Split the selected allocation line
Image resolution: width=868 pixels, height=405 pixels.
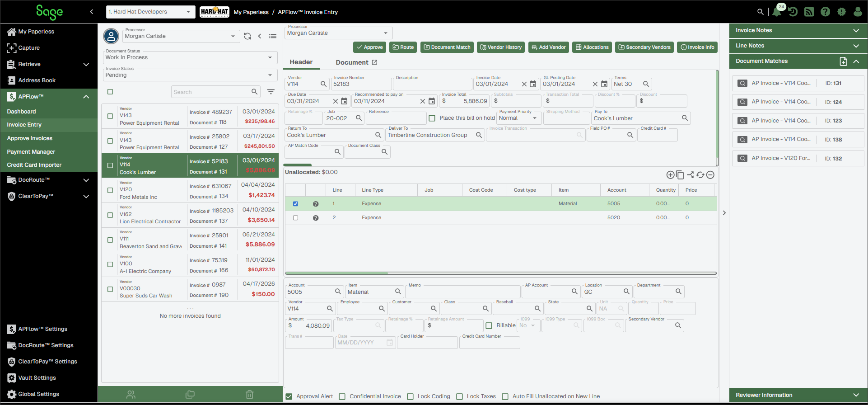(x=691, y=175)
